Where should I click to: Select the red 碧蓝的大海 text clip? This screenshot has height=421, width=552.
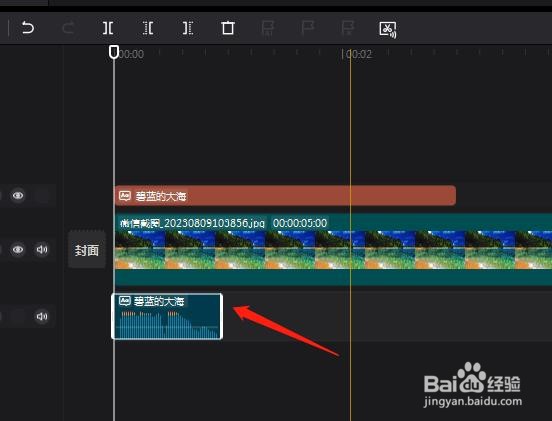pos(285,195)
